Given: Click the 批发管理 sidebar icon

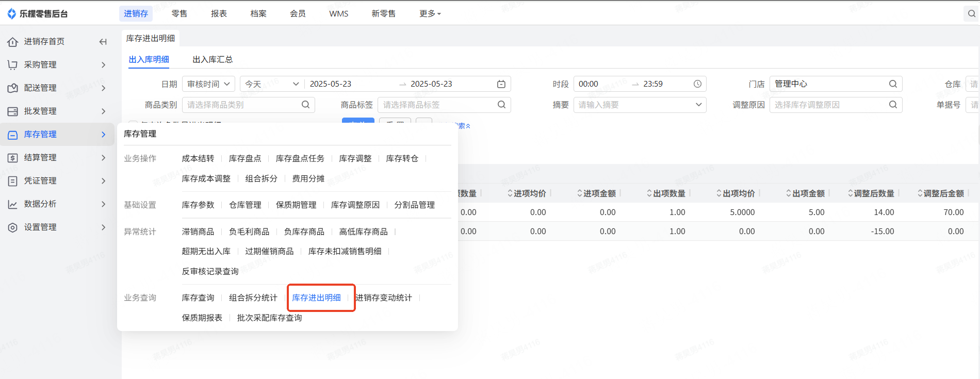Looking at the screenshot, I should click(13, 111).
